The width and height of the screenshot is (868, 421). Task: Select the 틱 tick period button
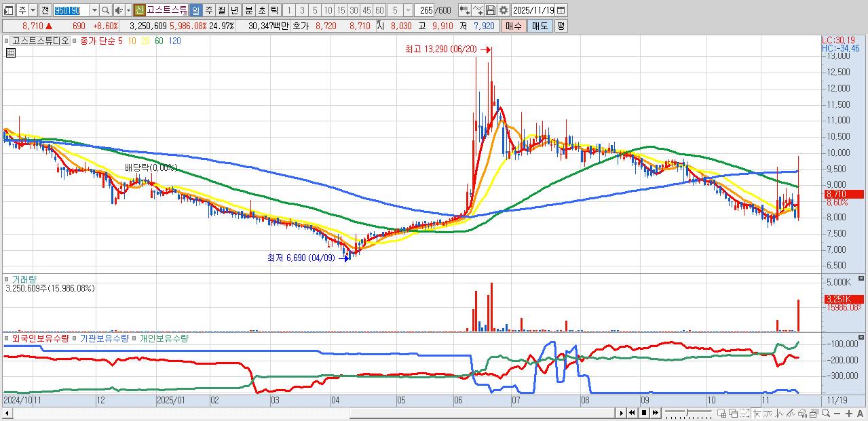[274, 10]
